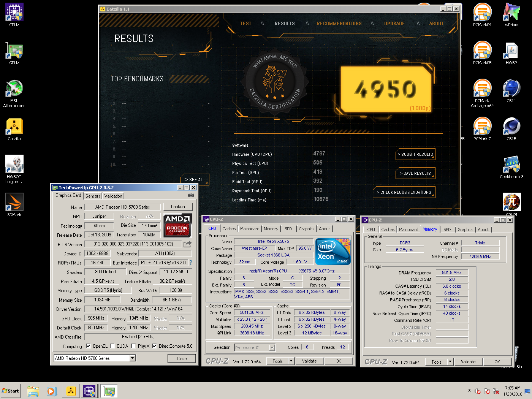
Task: Switch to the Sensors tab in GPU-Z
Action: (x=93, y=196)
